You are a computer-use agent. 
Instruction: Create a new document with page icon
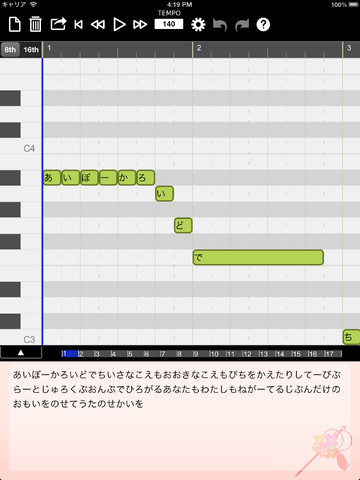14,25
